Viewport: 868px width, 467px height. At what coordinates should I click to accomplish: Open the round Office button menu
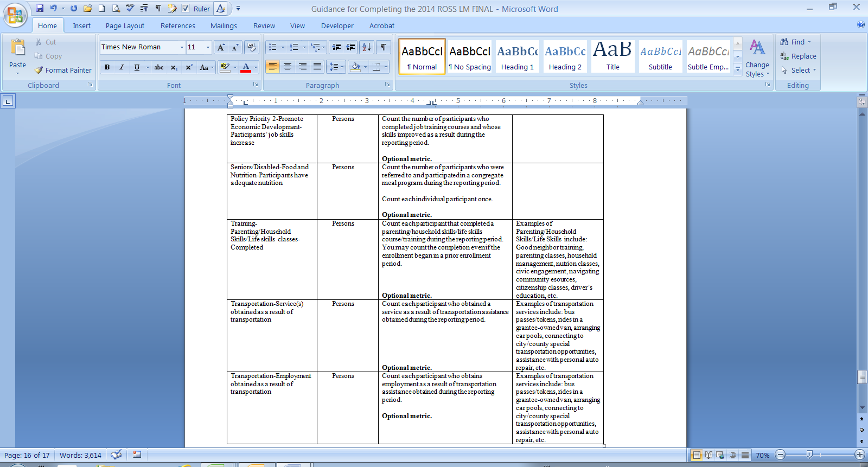point(15,15)
